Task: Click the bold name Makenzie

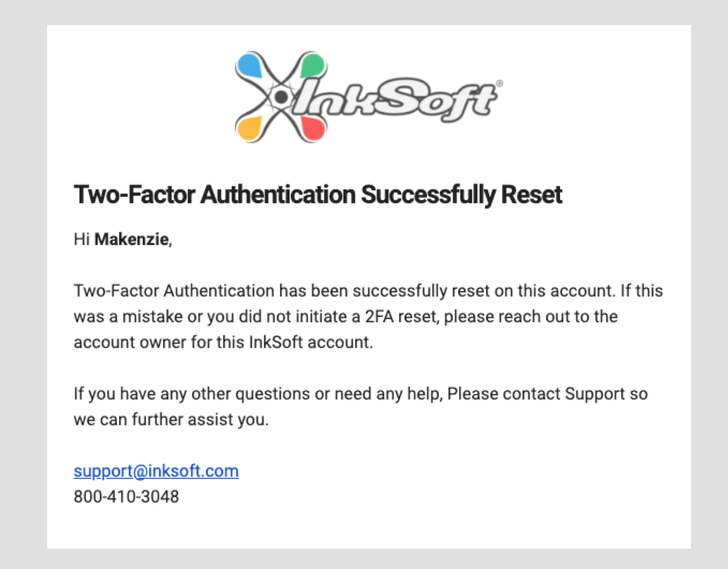Action: coord(132,239)
